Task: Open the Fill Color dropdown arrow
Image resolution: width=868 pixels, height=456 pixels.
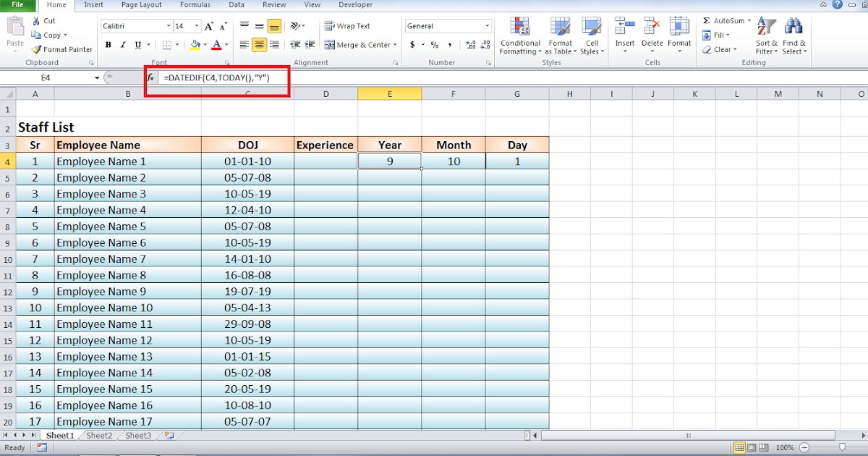Action: [x=205, y=44]
